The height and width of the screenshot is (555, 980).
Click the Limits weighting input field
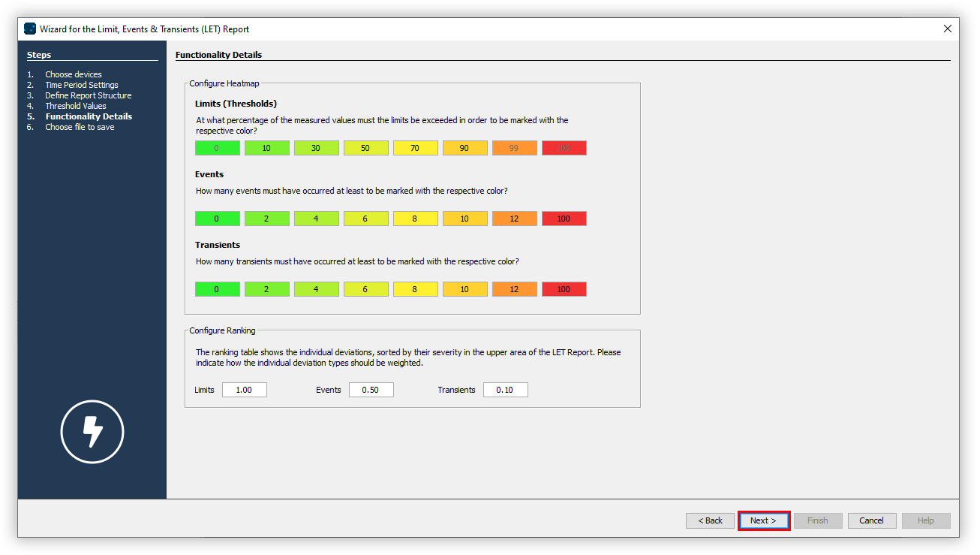click(x=244, y=390)
